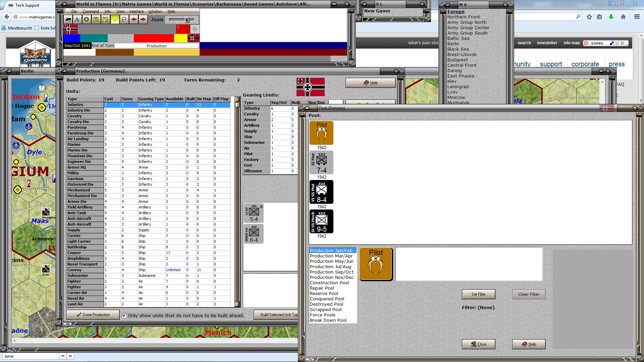644x362 pixels.
Task: Adjust the Zoom slider handle
Action: point(187,20)
